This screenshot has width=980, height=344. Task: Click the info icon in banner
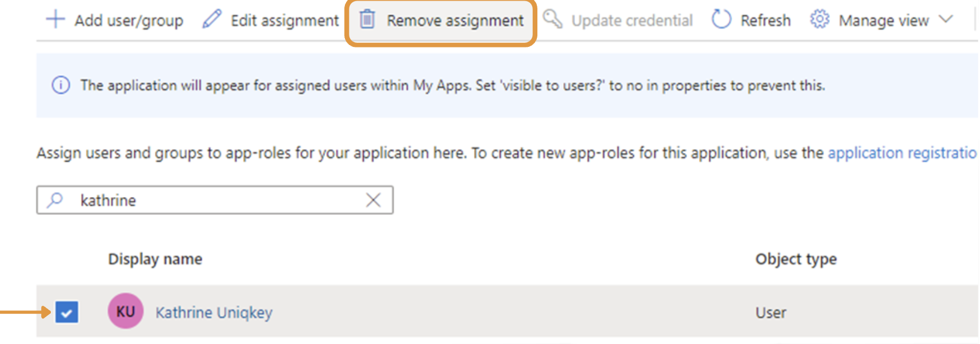click(61, 85)
